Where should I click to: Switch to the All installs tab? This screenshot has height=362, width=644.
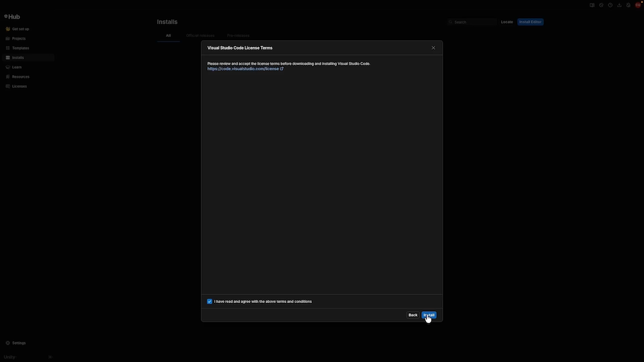tap(168, 36)
